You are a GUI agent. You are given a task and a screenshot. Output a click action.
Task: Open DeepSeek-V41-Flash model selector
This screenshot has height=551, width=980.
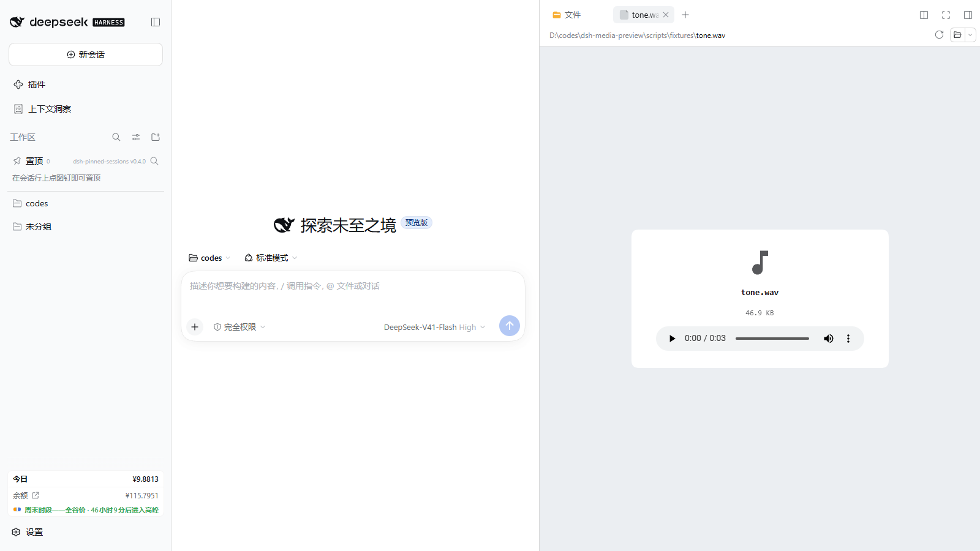[434, 327]
